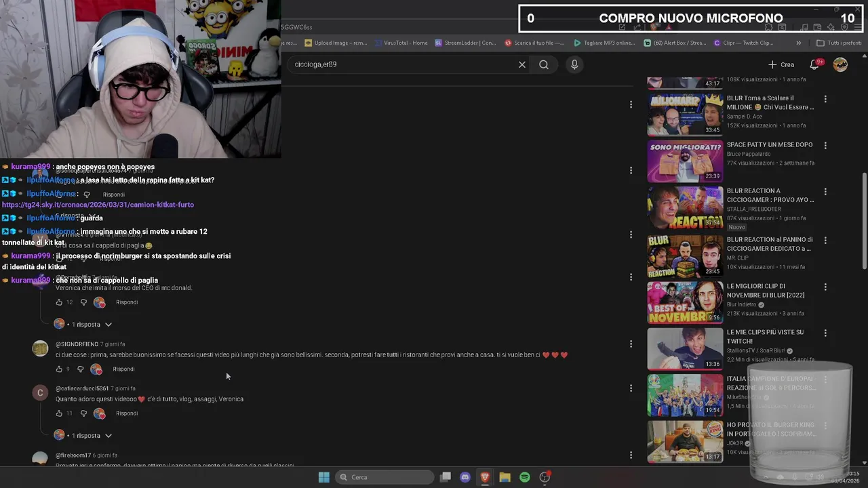Open Bruce Pappalardo channel name
The width and height of the screenshot is (868, 488).
click(749, 155)
